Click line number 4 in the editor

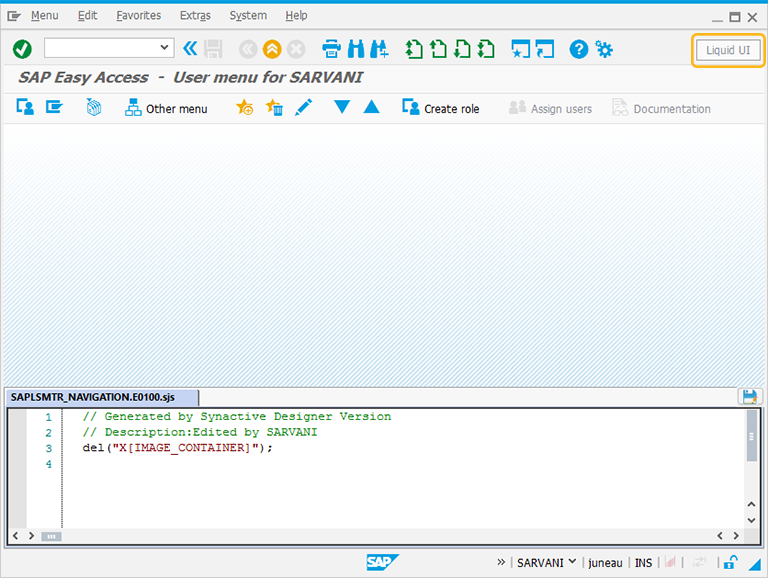(x=48, y=463)
